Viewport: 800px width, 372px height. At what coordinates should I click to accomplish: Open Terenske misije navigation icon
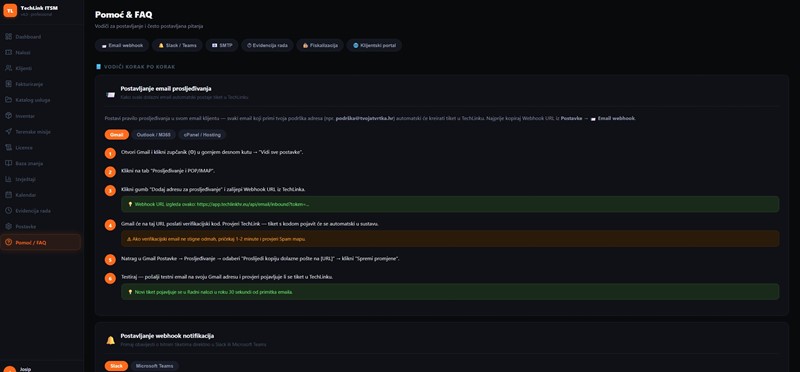8,132
